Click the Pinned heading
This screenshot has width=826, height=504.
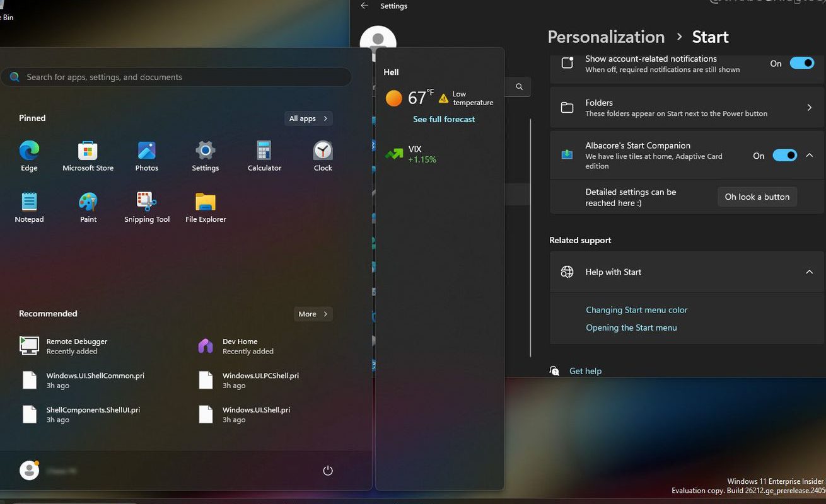pyautogui.click(x=32, y=118)
